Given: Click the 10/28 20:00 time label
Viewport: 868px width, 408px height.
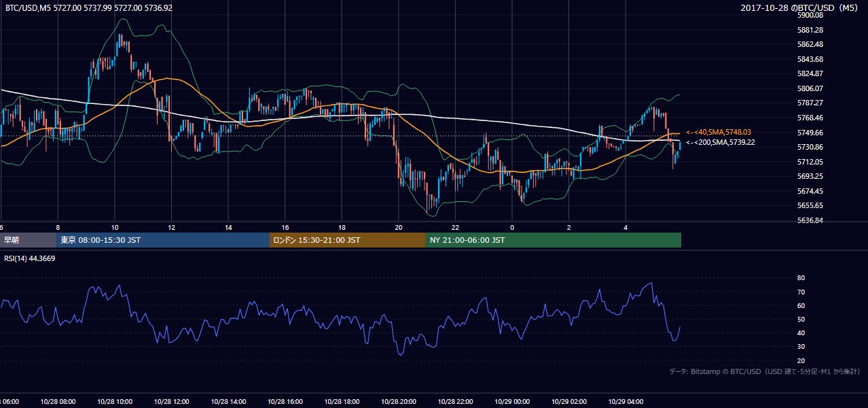Looking at the screenshot, I should point(397,401).
